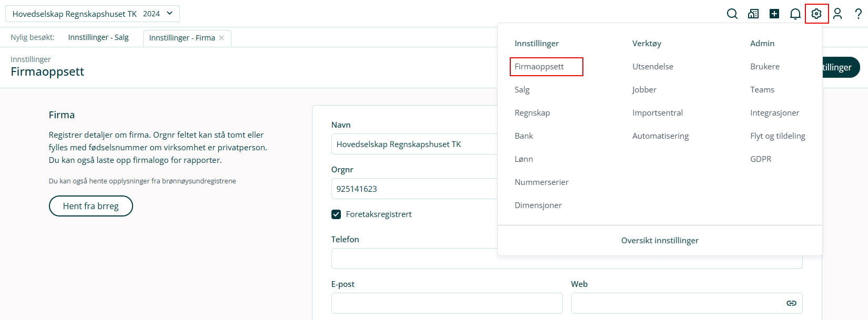Viewport: 868px width, 320px height.
Task: Click the question mark help icon
Action: (859, 14)
